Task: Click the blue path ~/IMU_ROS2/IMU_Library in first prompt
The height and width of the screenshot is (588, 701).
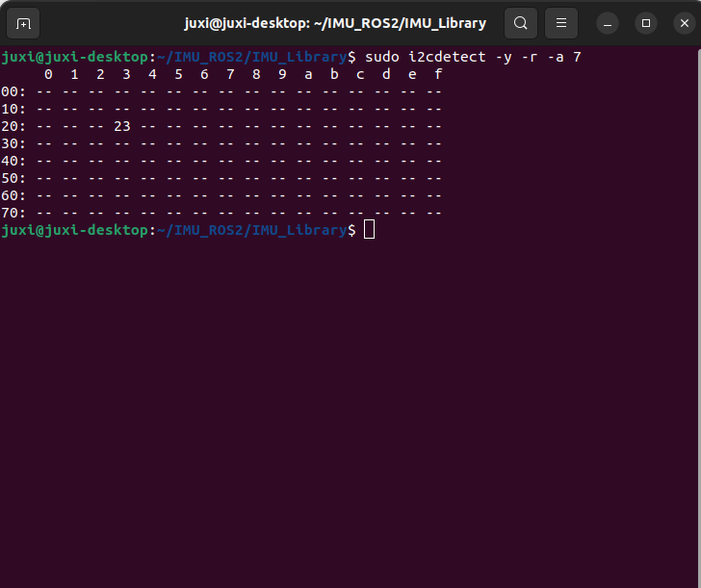Action: 252,57
